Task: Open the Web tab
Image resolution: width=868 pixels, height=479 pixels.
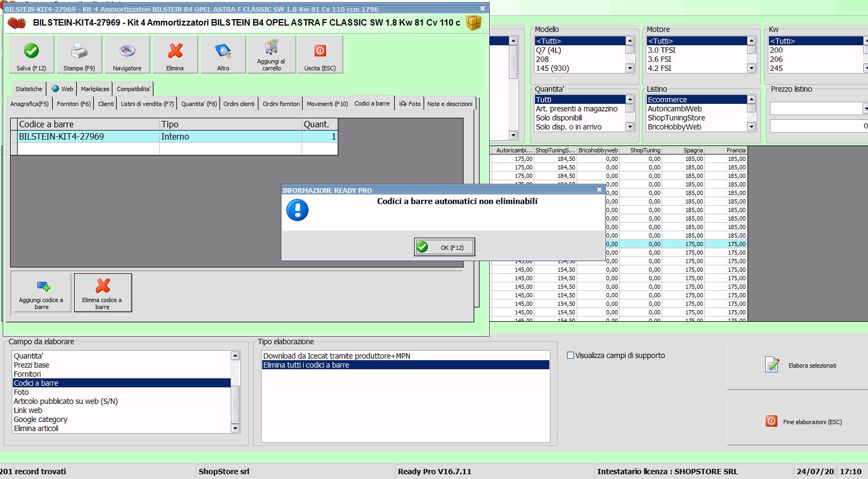Action: (x=62, y=89)
